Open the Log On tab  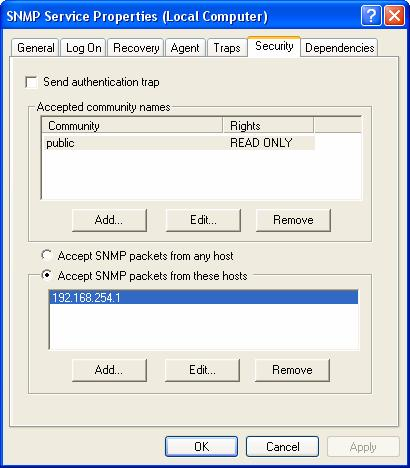click(84, 48)
